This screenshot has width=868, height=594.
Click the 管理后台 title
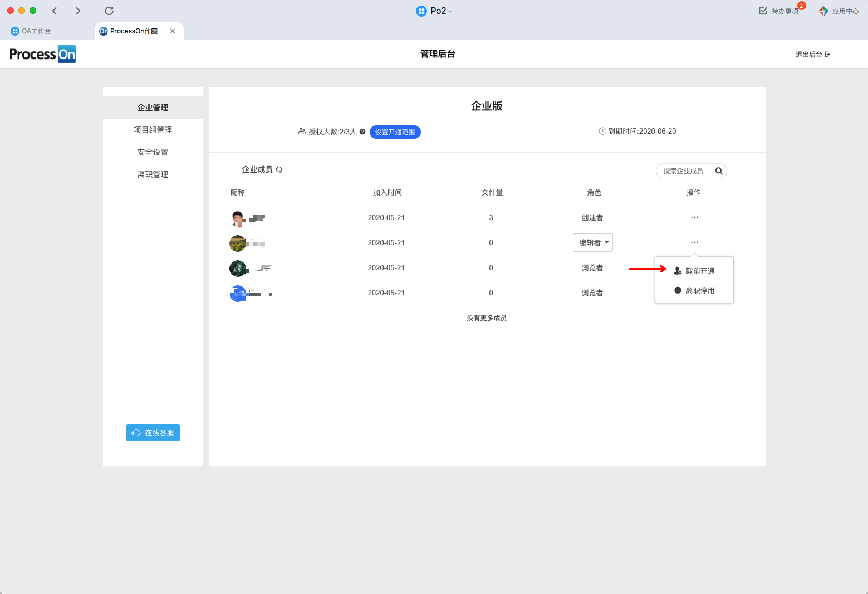coord(438,54)
